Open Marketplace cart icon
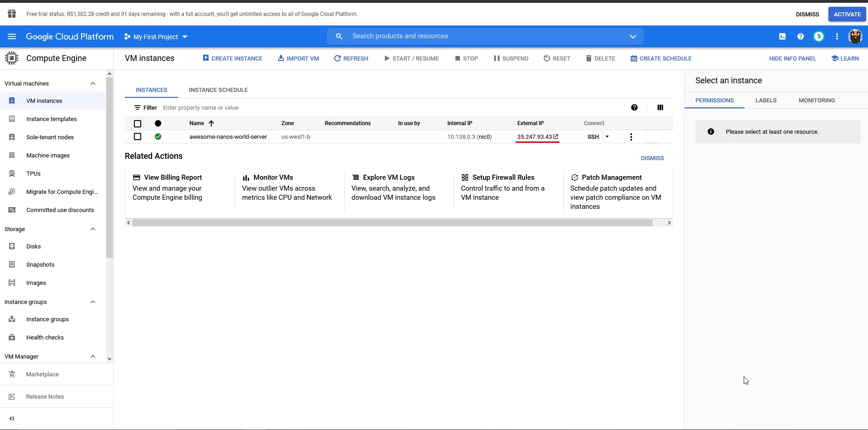 tap(12, 374)
